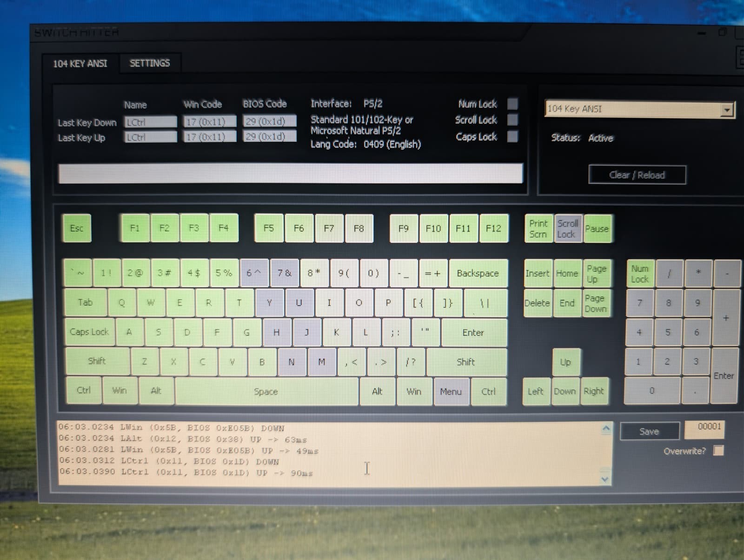
Task: Click the empty typing input bar
Action: 290,173
